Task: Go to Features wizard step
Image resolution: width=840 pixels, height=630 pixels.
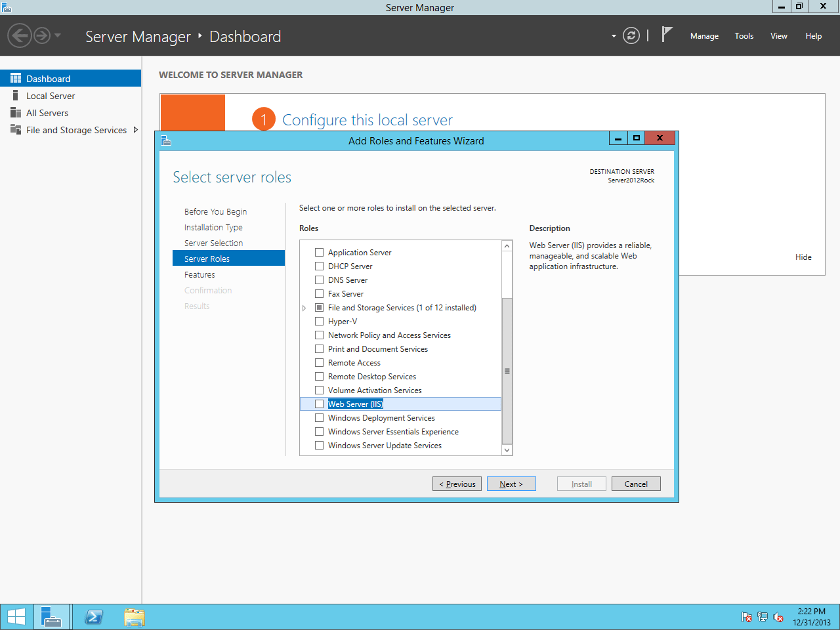Action: tap(199, 274)
